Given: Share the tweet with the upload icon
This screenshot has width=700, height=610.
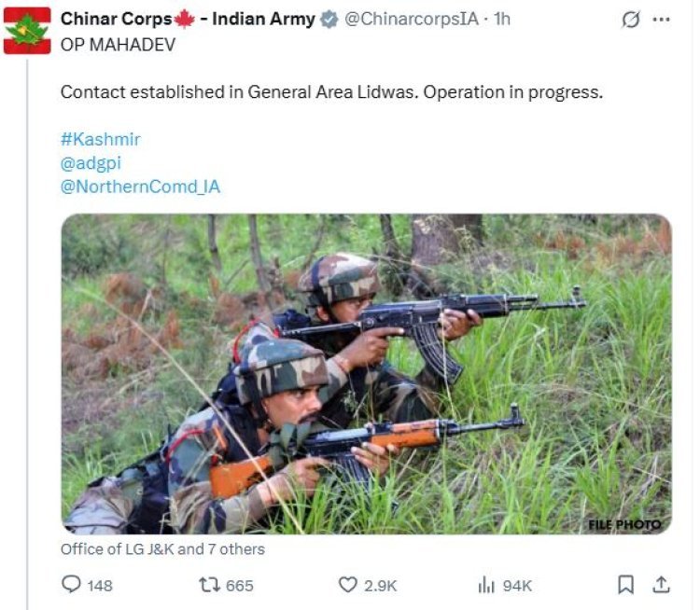Looking at the screenshot, I should (x=661, y=585).
